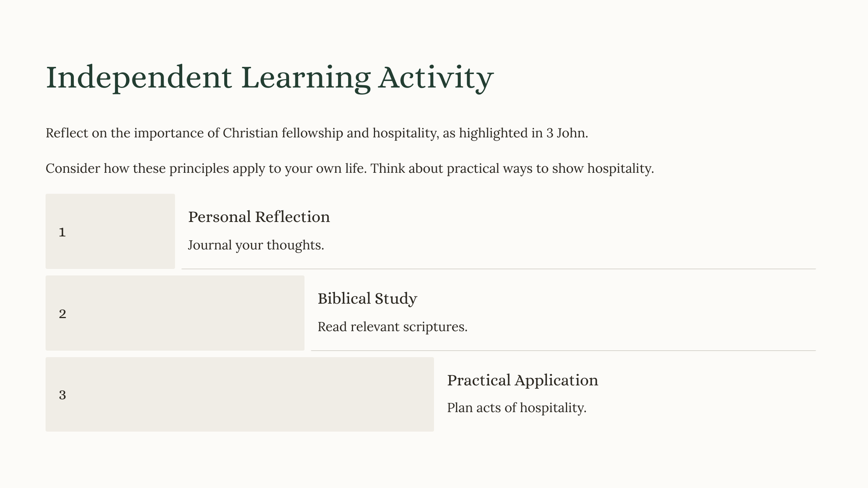This screenshot has width=868, height=488.
Task: Select the "Plan acts of hospitality." text
Action: pos(516,408)
